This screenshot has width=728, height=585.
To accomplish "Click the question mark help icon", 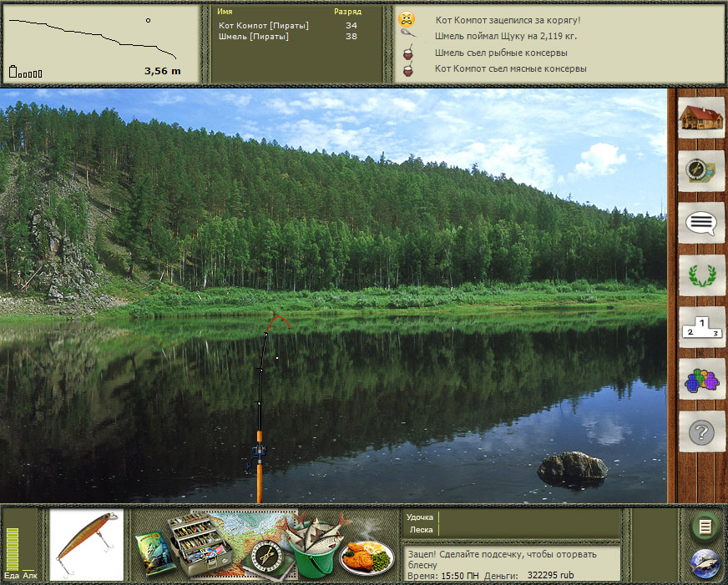I will (x=700, y=432).
